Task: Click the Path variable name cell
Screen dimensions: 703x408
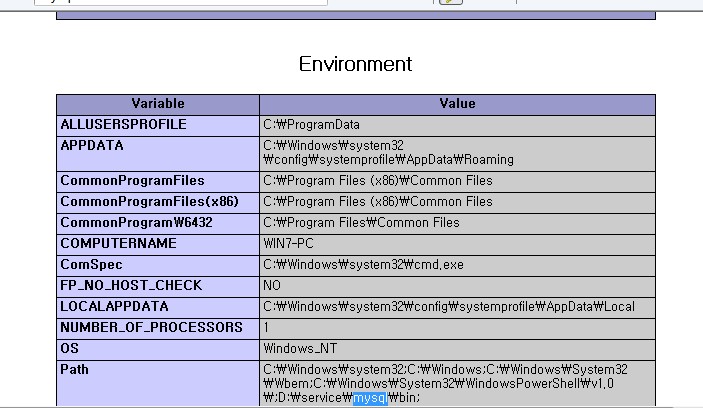Action: coord(75,370)
